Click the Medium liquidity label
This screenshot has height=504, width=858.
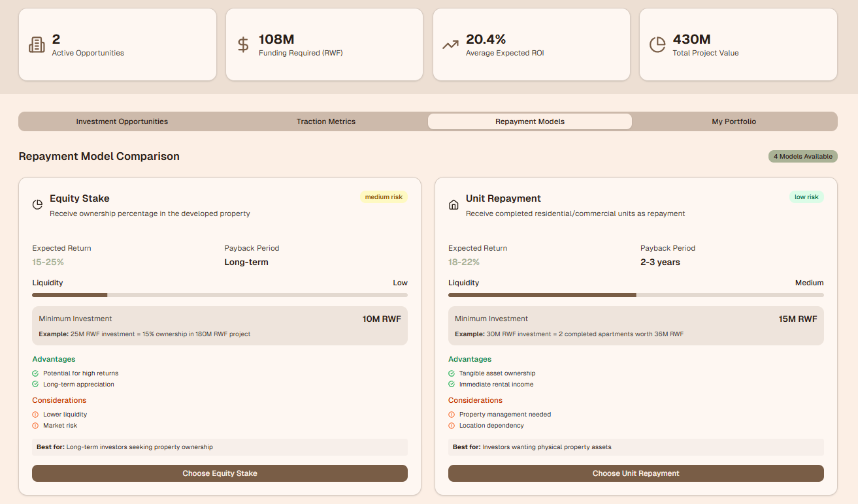810,283
